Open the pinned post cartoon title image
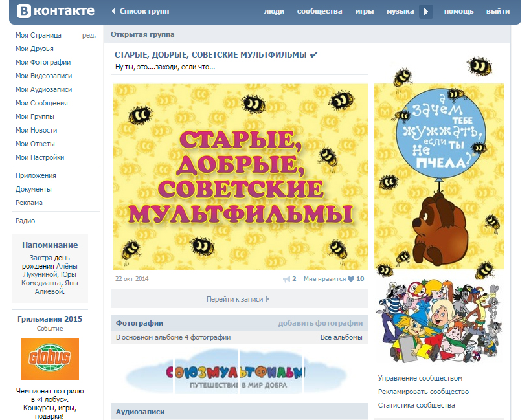Viewport: 531px width, 420px height. pyautogui.click(x=240, y=177)
